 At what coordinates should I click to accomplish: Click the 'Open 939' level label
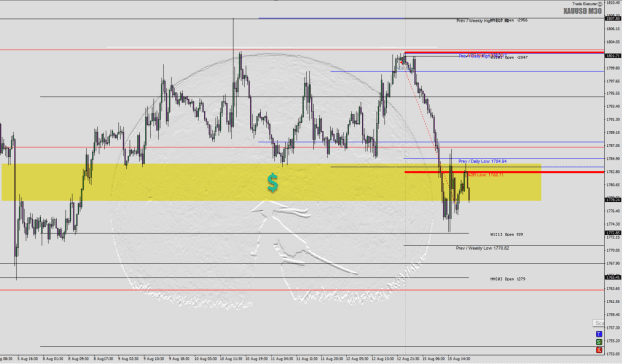point(507,235)
